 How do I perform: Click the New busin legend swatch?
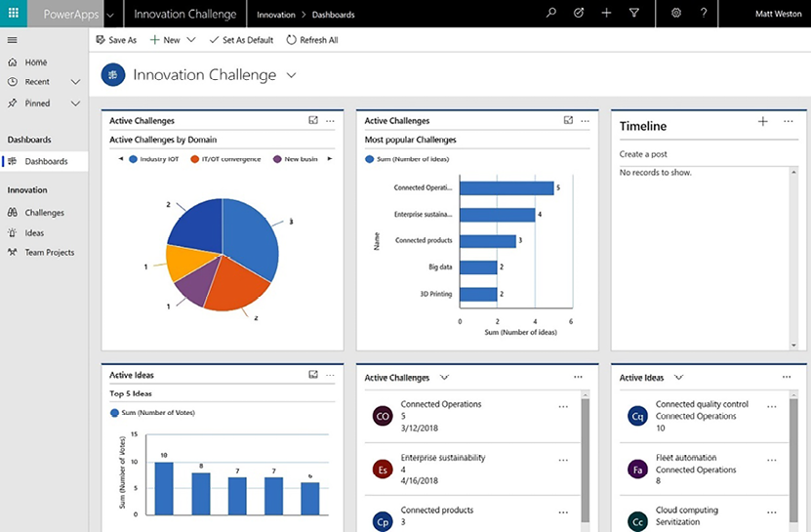[x=277, y=159]
